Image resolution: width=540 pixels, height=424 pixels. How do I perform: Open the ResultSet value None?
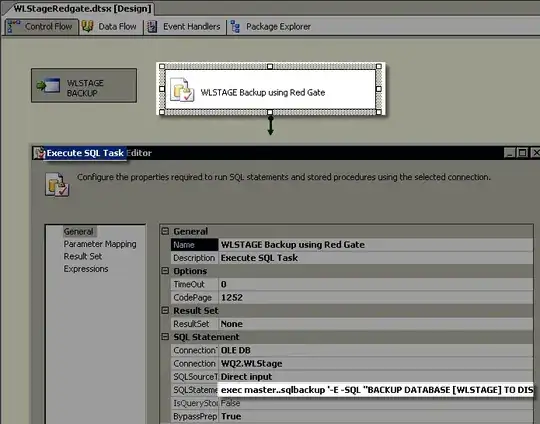[x=376, y=324]
